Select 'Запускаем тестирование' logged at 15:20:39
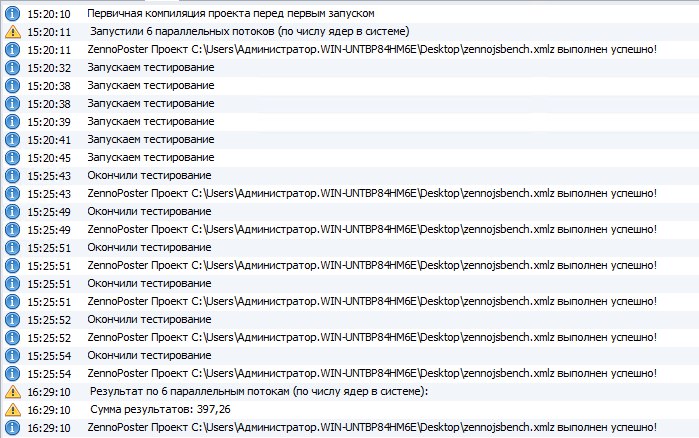 point(151,121)
